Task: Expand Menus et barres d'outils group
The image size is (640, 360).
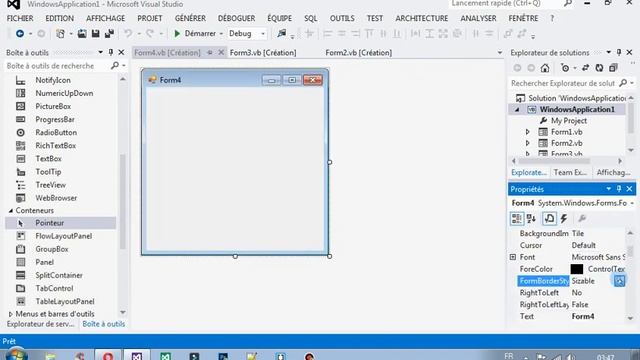Action: click(11, 314)
